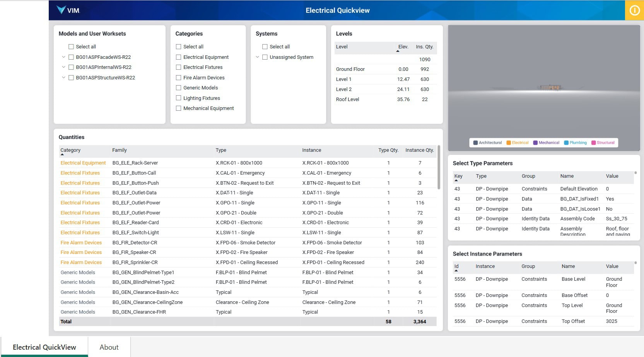Sort Levels table by Level column header

(x=342, y=47)
